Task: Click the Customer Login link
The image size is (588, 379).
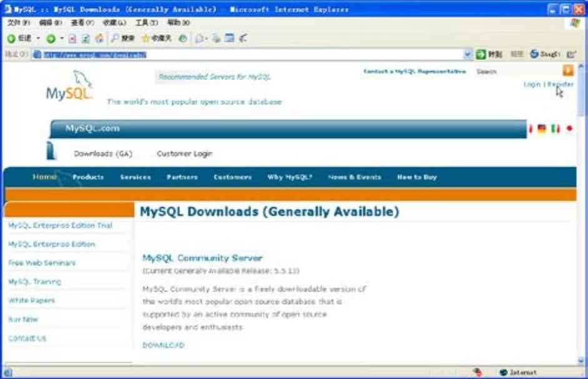Action: [184, 154]
